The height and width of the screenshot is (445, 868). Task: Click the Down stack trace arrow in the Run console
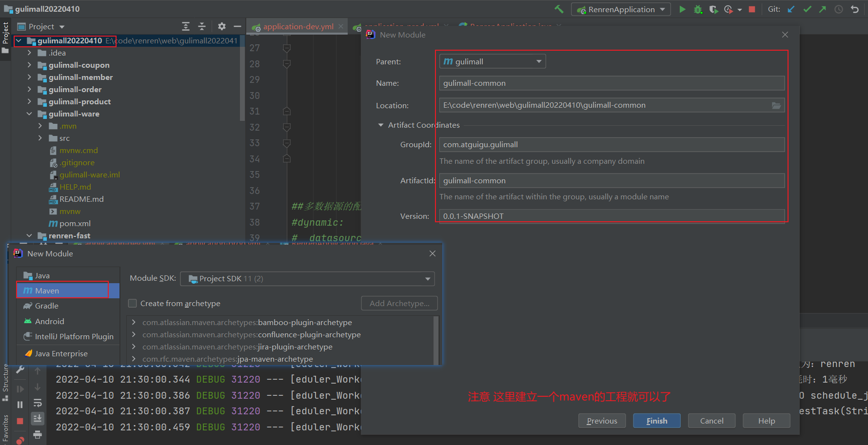[38, 387]
